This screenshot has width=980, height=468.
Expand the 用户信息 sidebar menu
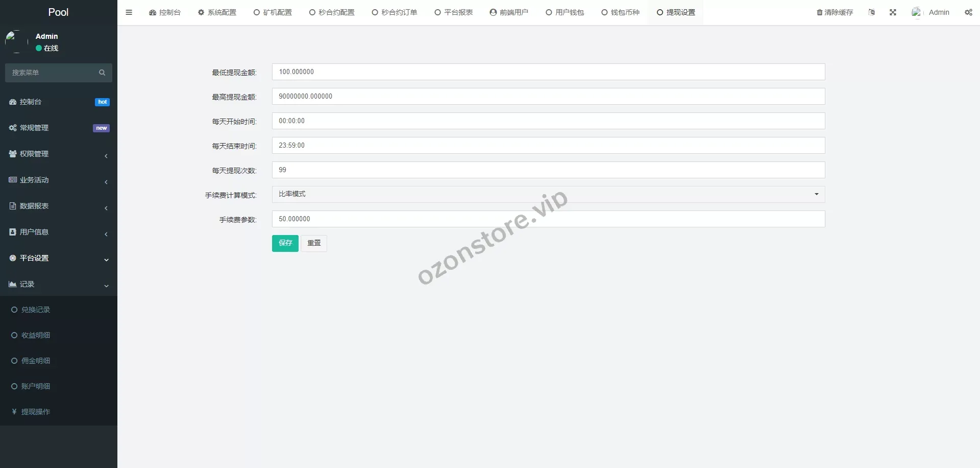click(58, 232)
